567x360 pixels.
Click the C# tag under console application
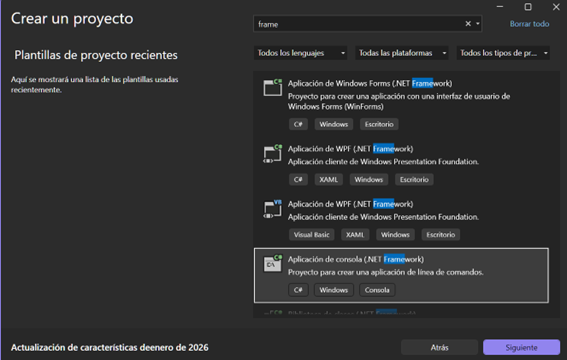point(298,290)
